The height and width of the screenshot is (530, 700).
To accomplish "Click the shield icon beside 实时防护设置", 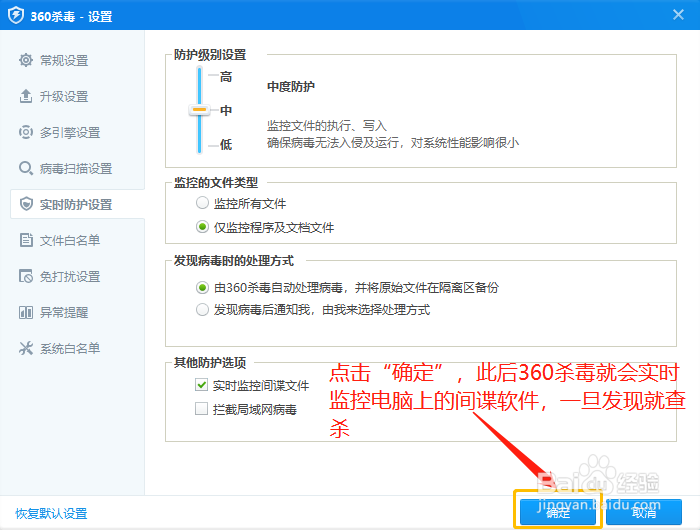I will [26, 204].
